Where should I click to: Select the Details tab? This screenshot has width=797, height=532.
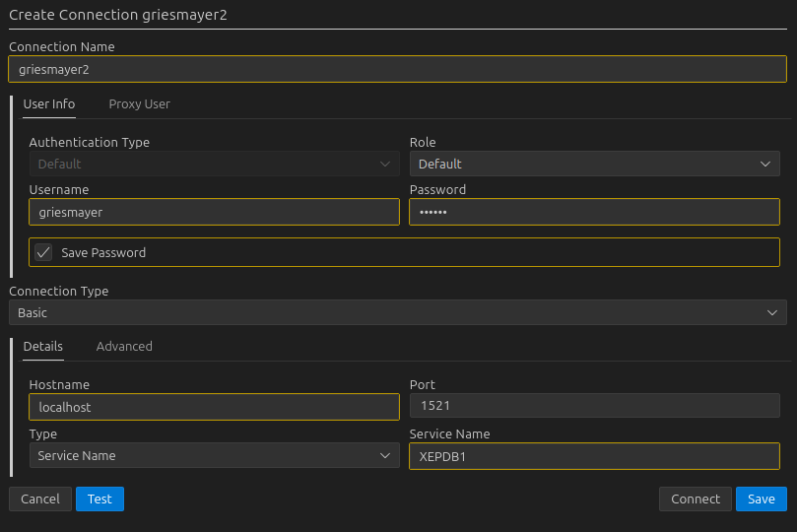click(43, 346)
